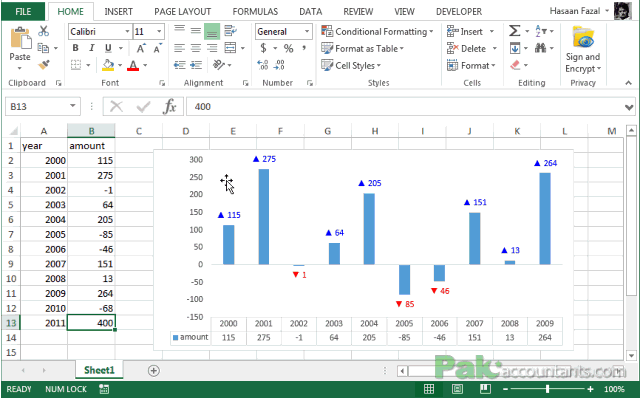Open the General number format dropdown

click(307, 31)
